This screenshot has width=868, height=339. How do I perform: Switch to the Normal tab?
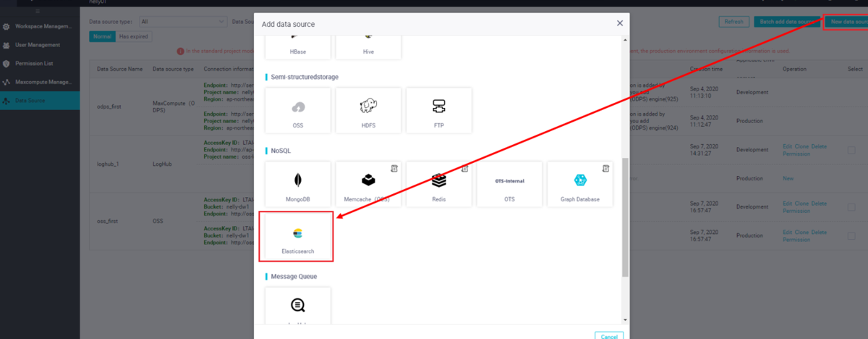click(102, 36)
